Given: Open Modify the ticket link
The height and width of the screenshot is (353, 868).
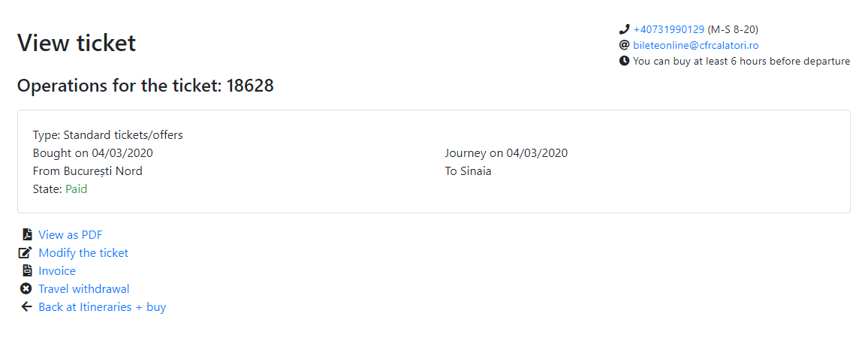Looking at the screenshot, I should click(x=83, y=253).
